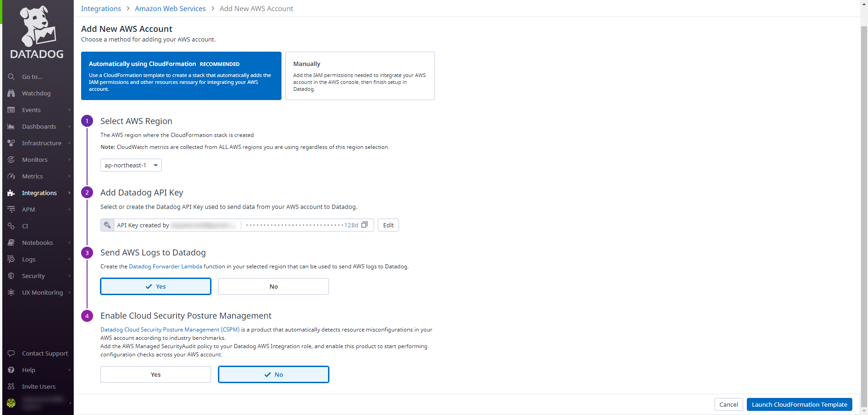Open the Datadog Forwarder Lambda link
The width and height of the screenshot is (868, 415).
(165, 267)
